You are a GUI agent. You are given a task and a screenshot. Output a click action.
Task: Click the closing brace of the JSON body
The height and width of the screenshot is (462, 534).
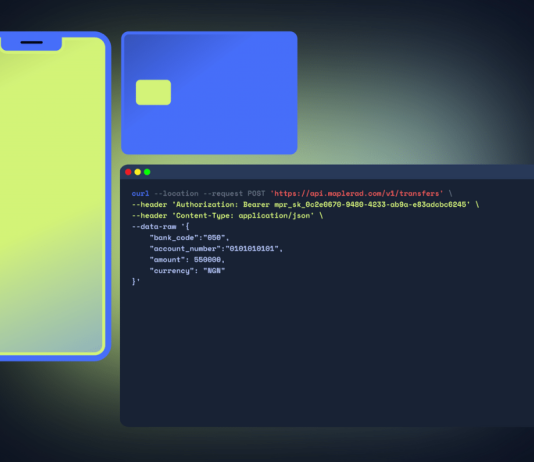(x=134, y=282)
